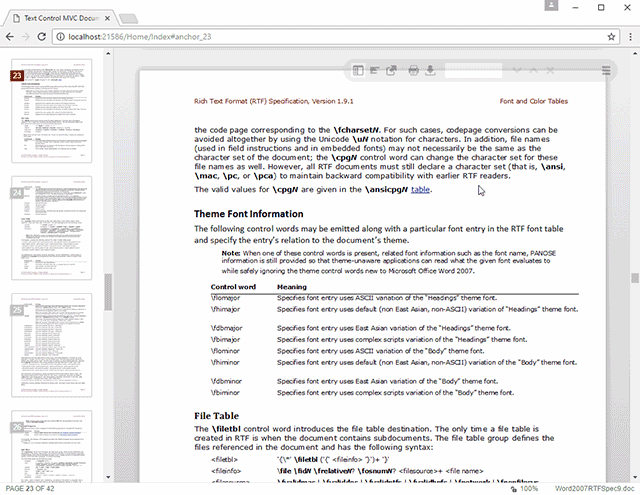Click the File Table heading
This screenshot has width=640, height=495.
216,416
